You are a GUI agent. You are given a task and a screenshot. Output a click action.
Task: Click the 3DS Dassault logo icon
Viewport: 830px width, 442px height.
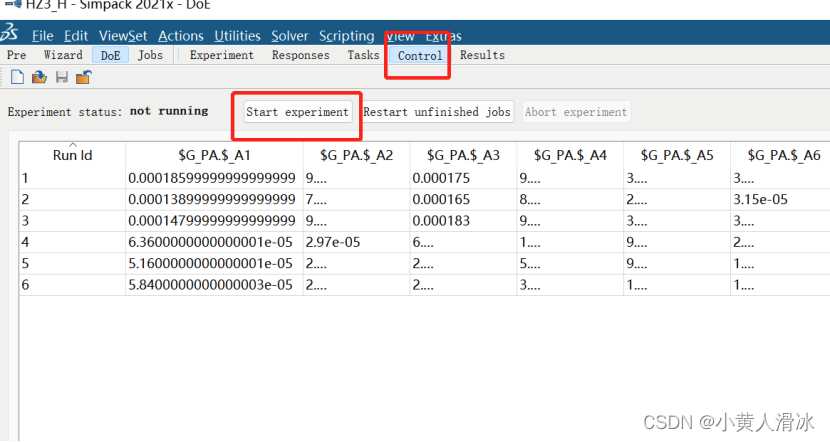pos(9,32)
